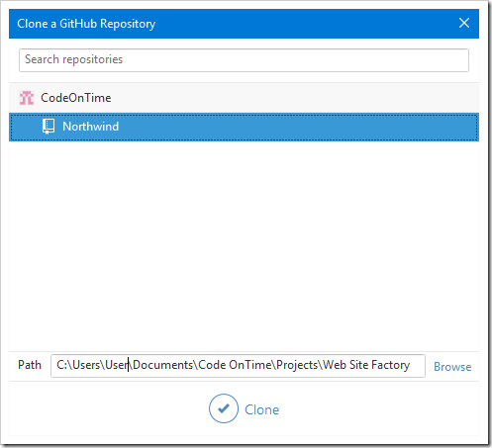The height and width of the screenshot is (448, 492).
Task: Click empty space right of CodeOnTime name
Action: click(x=294, y=98)
